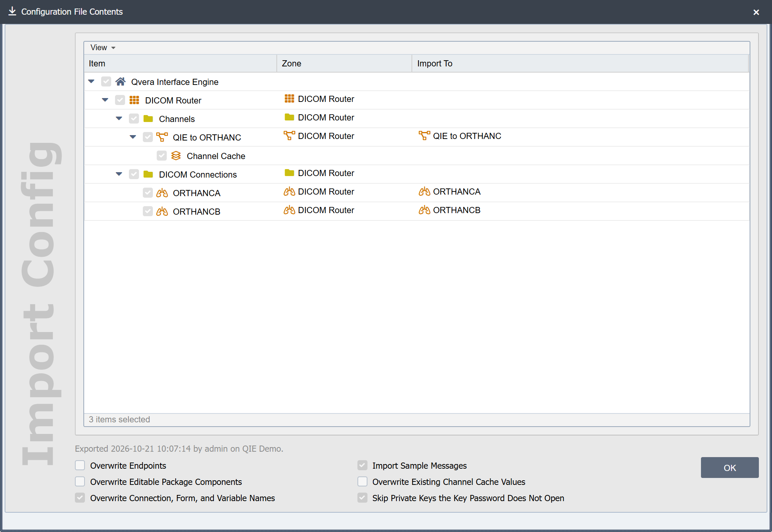Image resolution: width=772 pixels, height=532 pixels.
Task: Click the Import To lungs icon for ORTHANCB
Action: pos(425,210)
